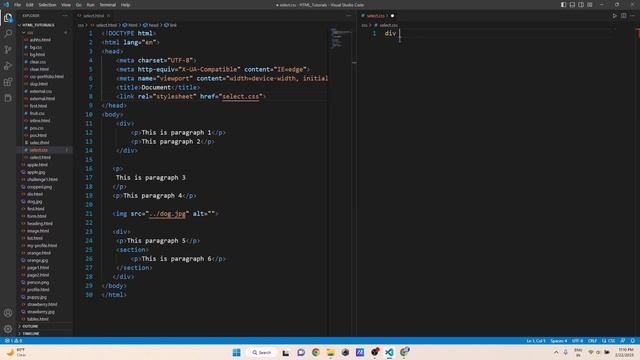Click CRLF end of line setting
The height and width of the screenshot is (360, 640).
click(x=592, y=340)
